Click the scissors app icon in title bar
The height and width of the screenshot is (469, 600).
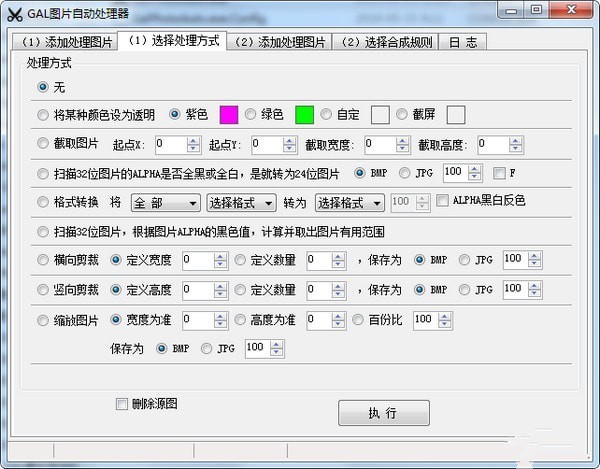pos(15,15)
